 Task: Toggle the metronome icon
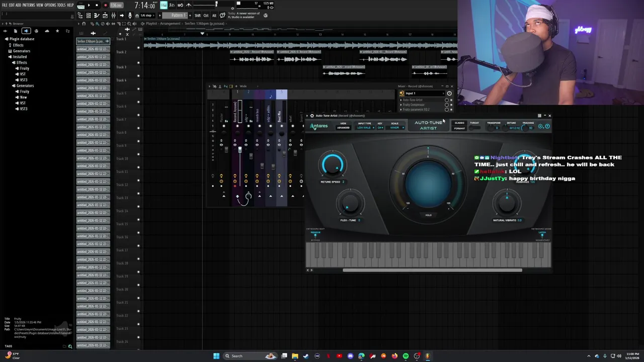189,5
